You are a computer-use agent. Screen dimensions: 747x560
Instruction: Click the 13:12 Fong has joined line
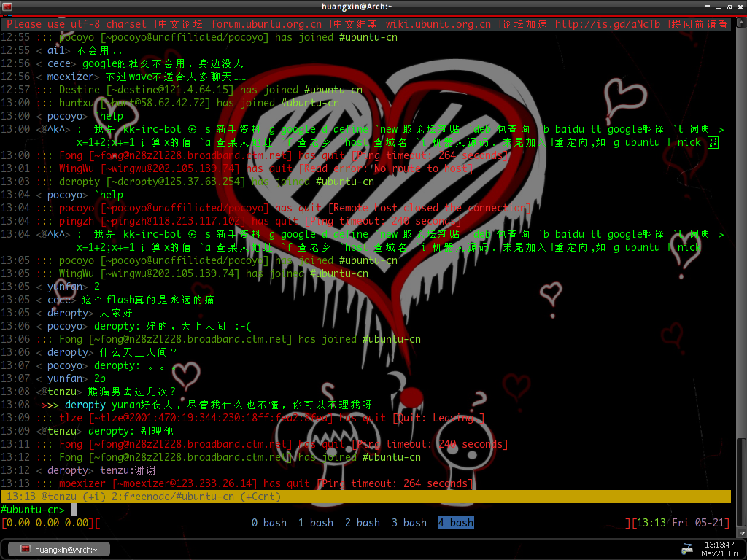pyautogui.click(x=211, y=457)
